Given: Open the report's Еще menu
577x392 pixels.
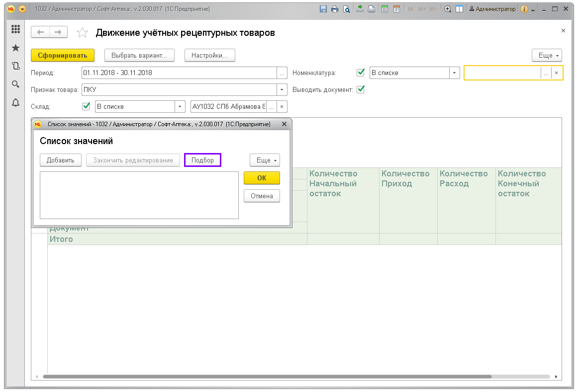Looking at the screenshot, I should pos(547,55).
